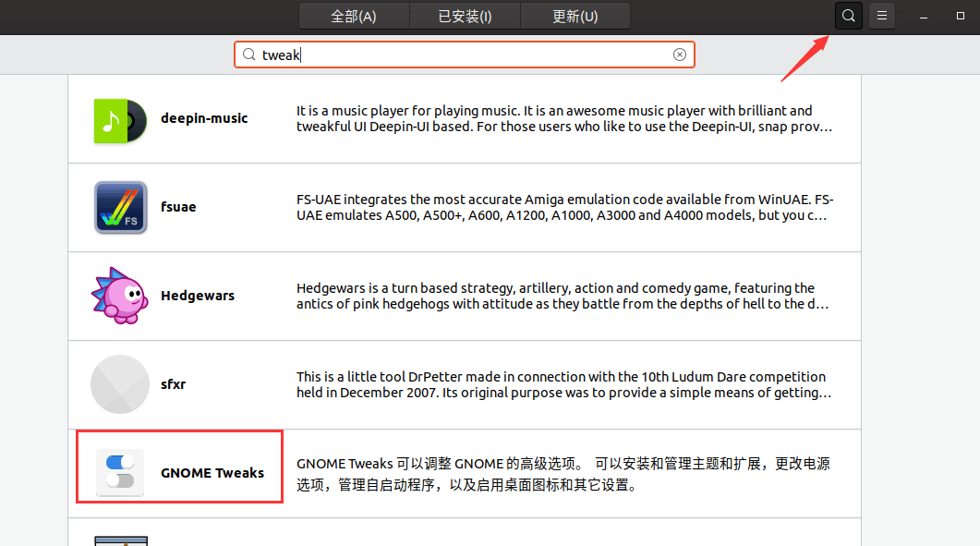
Task: Click the FS-UAE description text
Action: coord(564,207)
